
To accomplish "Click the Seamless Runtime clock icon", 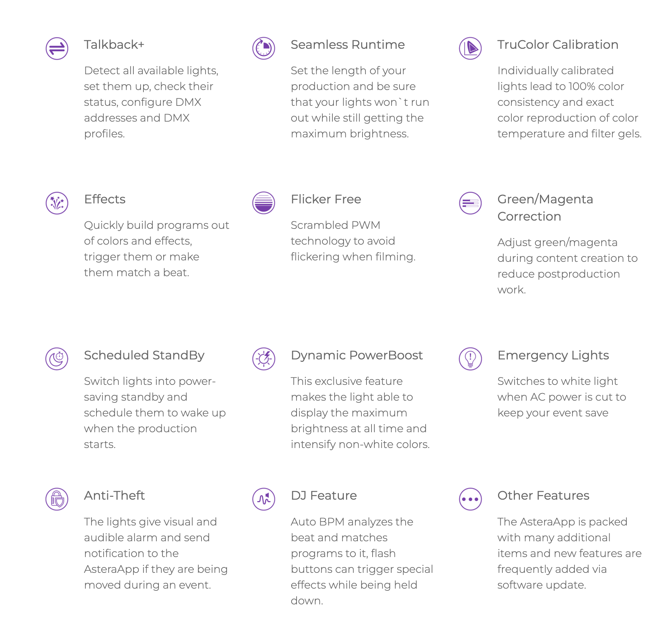I will 264,48.
